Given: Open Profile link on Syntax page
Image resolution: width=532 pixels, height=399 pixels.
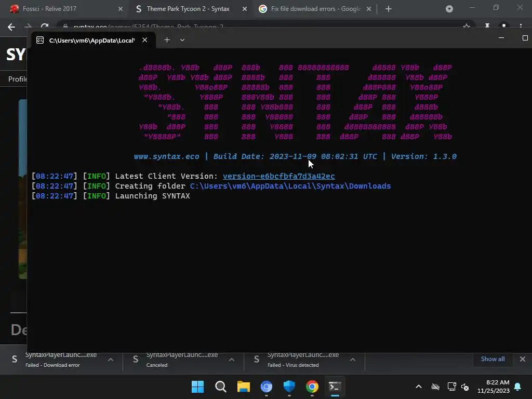Looking at the screenshot, I should (x=17, y=79).
